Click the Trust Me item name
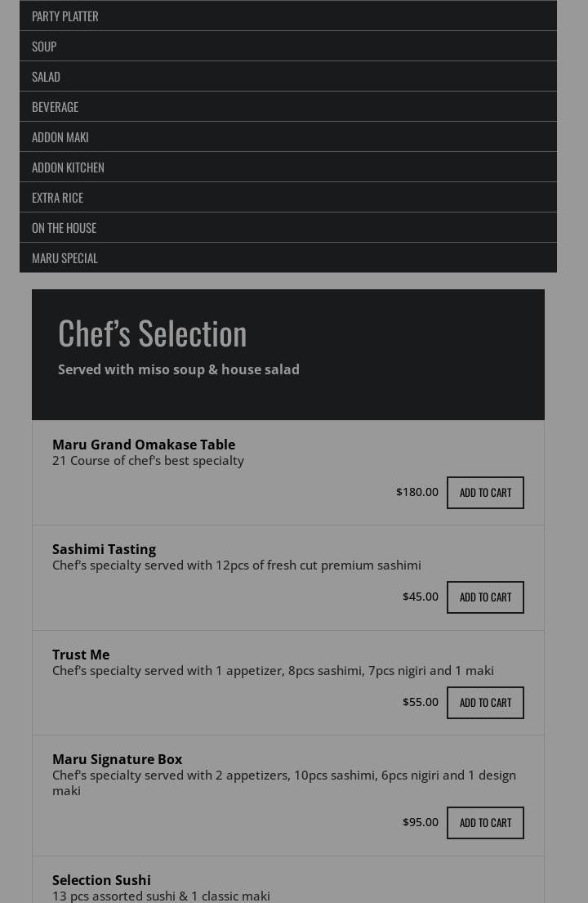588x903 pixels. pyautogui.click(x=81, y=655)
